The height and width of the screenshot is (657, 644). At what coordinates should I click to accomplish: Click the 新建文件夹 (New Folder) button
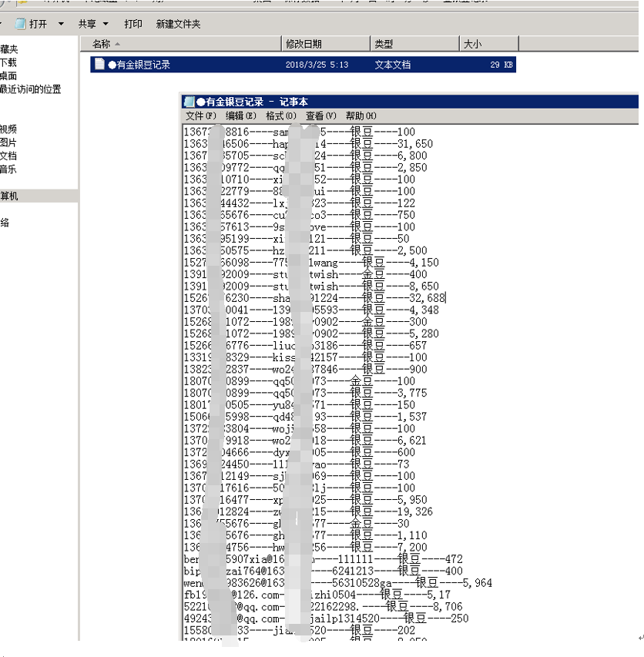click(x=178, y=24)
